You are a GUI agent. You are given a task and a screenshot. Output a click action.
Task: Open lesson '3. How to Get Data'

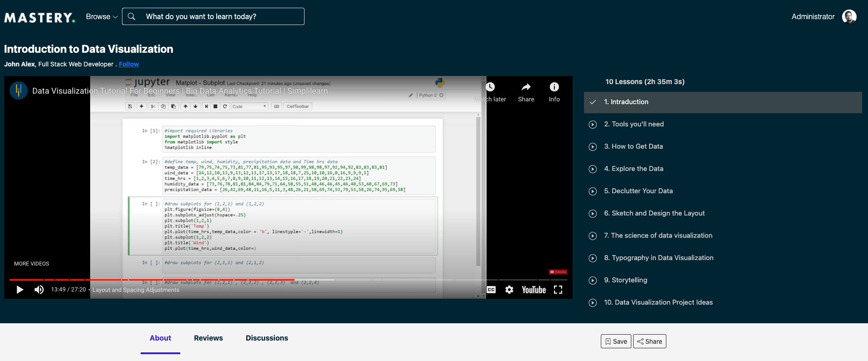coord(634,146)
